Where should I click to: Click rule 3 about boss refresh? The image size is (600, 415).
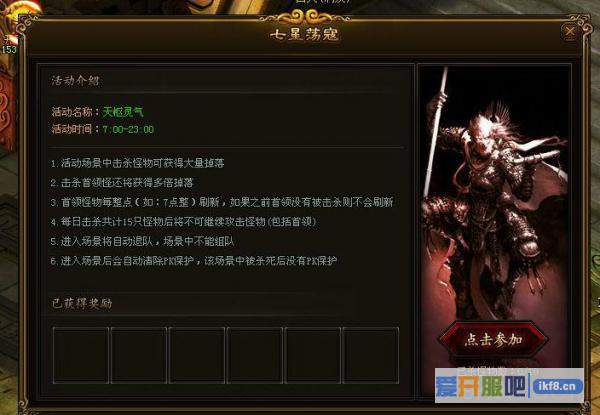click(x=222, y=202)
